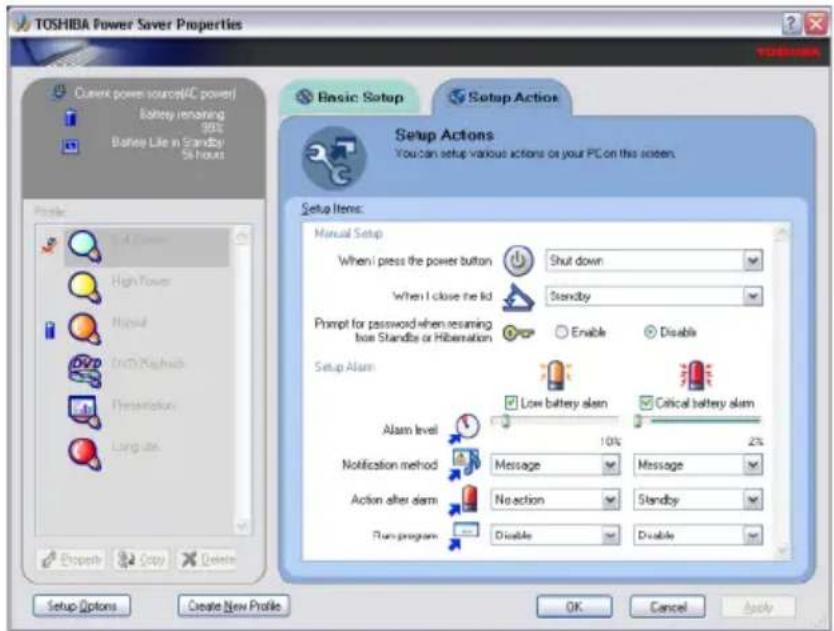Click profile list scrollbar down arrow
Image resolution: width=834 pixels, height=631 pixels.
(x=242, y=526)
